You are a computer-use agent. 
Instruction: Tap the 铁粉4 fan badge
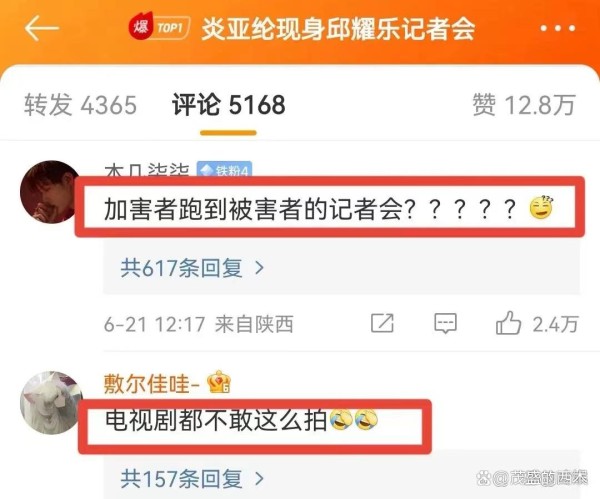point(224,169)
